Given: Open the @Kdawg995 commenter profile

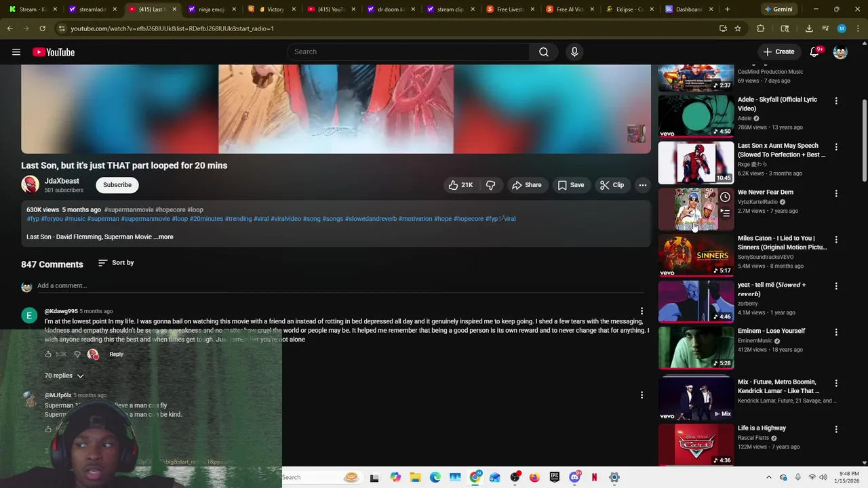Looking at the screenshot, I should (61, 312).
